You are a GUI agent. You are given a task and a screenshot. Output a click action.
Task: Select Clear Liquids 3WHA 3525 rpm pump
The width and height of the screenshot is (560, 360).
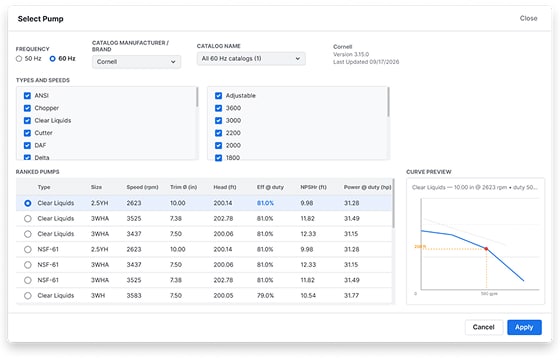28,219
